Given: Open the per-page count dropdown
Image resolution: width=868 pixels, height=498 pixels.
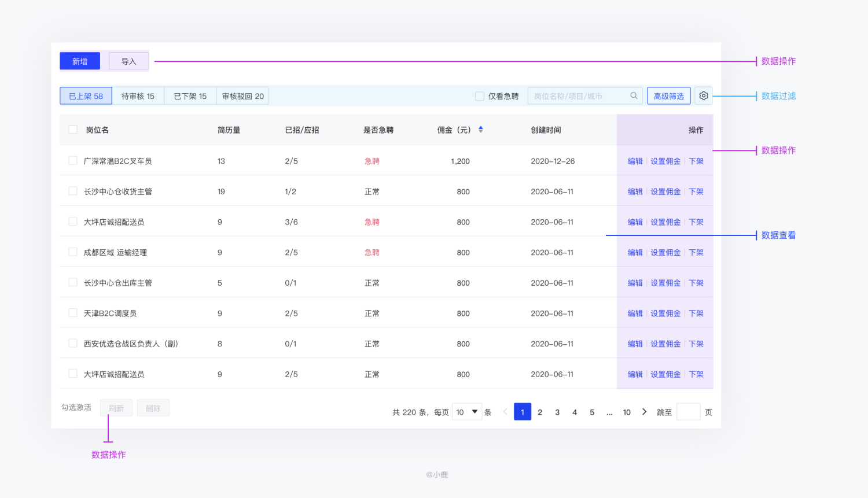Looking at the screenshot, I should coord(467,412).
